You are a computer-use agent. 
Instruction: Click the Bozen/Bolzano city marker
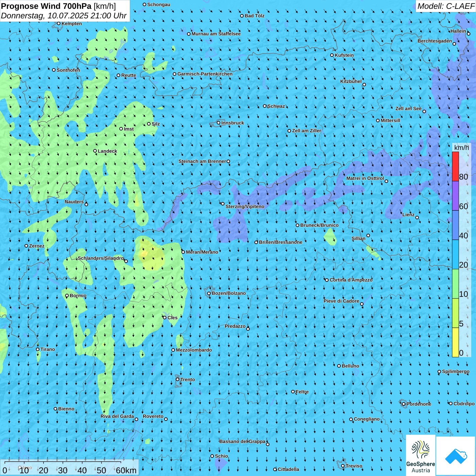209,293
